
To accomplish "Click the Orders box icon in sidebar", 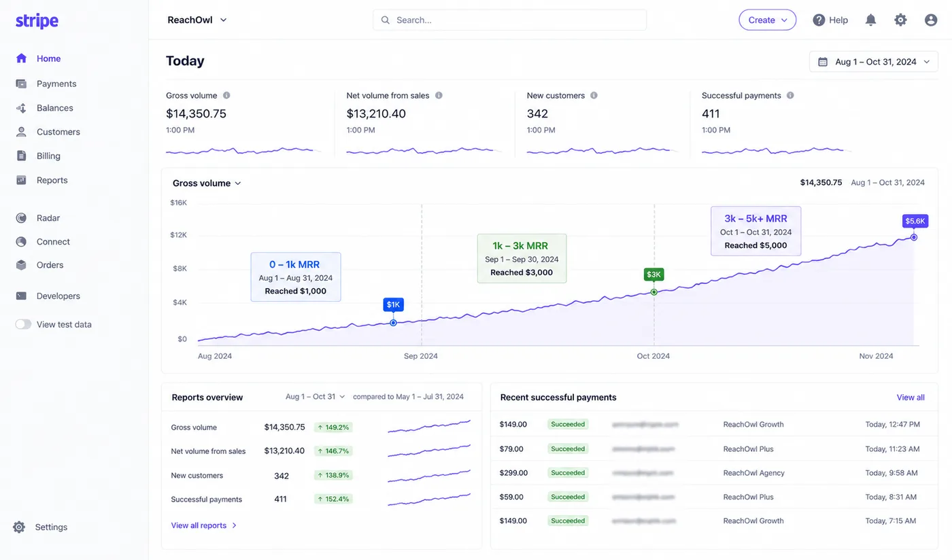I will [22, 265].
